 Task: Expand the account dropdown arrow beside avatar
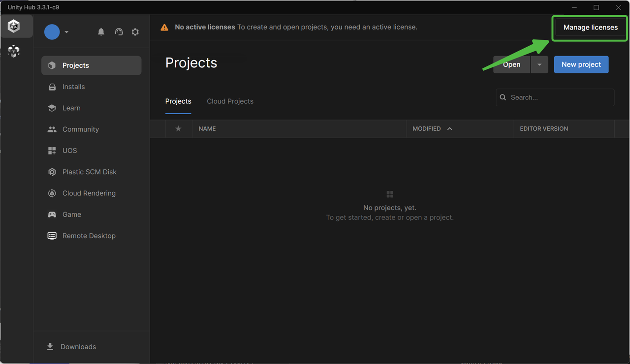(66, 32)
